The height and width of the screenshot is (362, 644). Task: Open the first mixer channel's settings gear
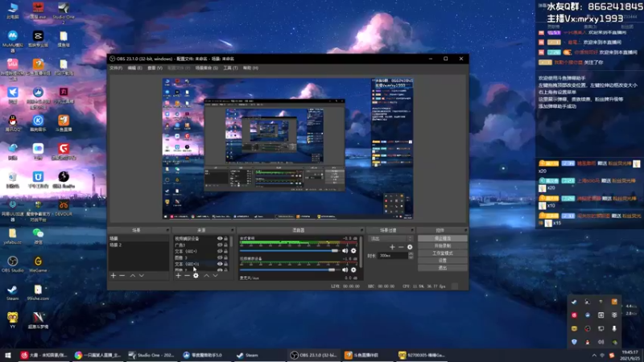tap(353, 251)
